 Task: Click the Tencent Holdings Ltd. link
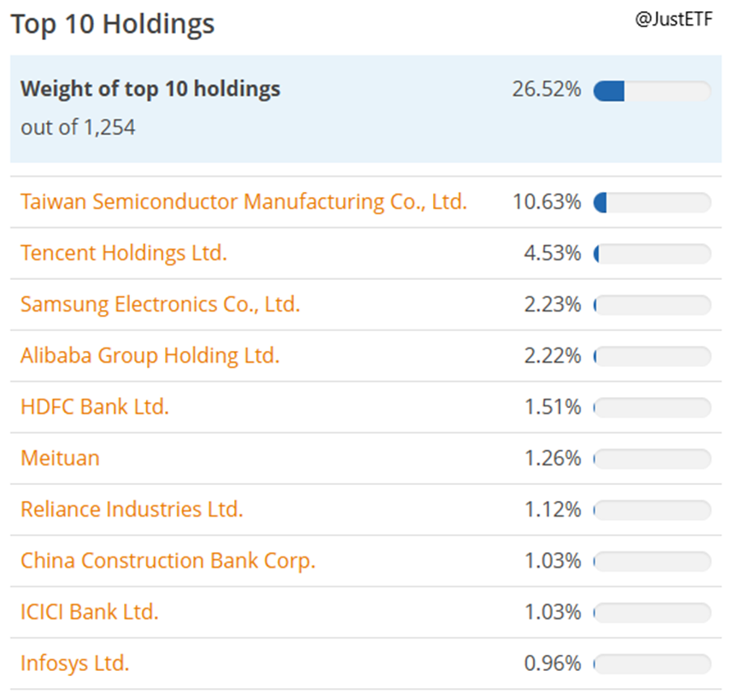(x=124, y=254)
